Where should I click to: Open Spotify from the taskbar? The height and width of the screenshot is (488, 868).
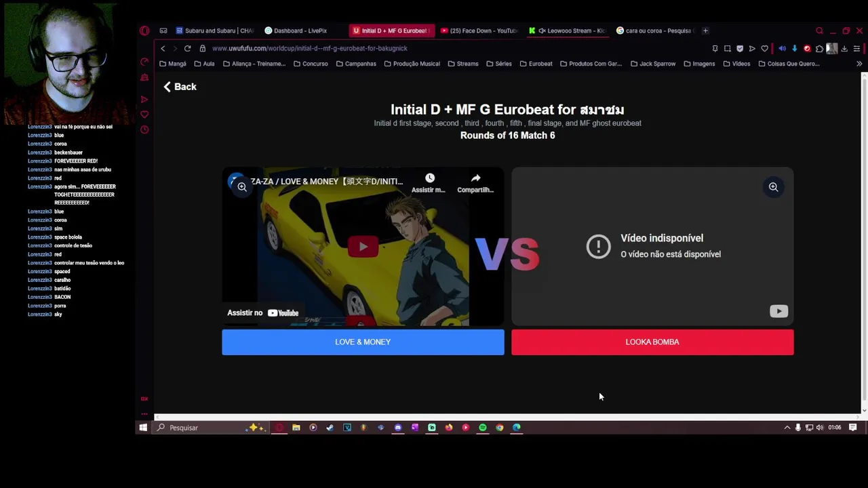[483, 428]
